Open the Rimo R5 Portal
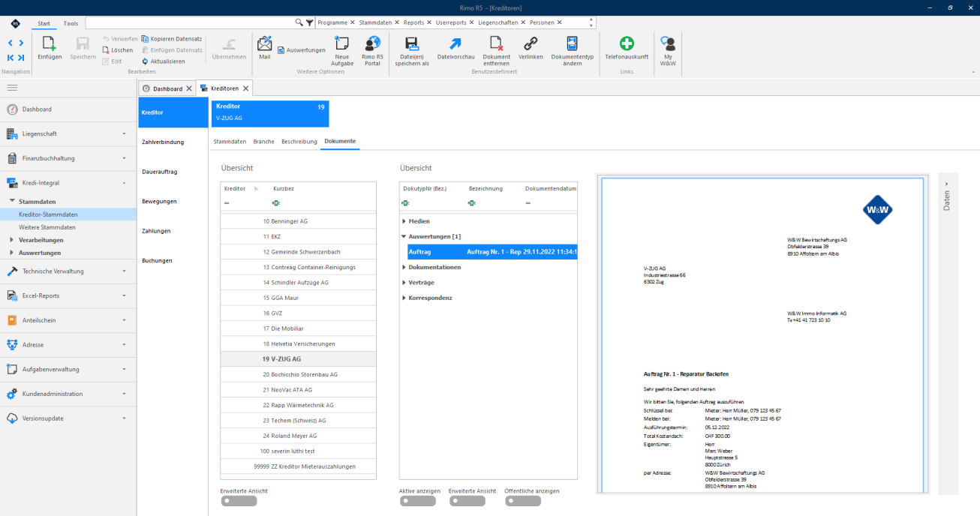 coord(372,51)
